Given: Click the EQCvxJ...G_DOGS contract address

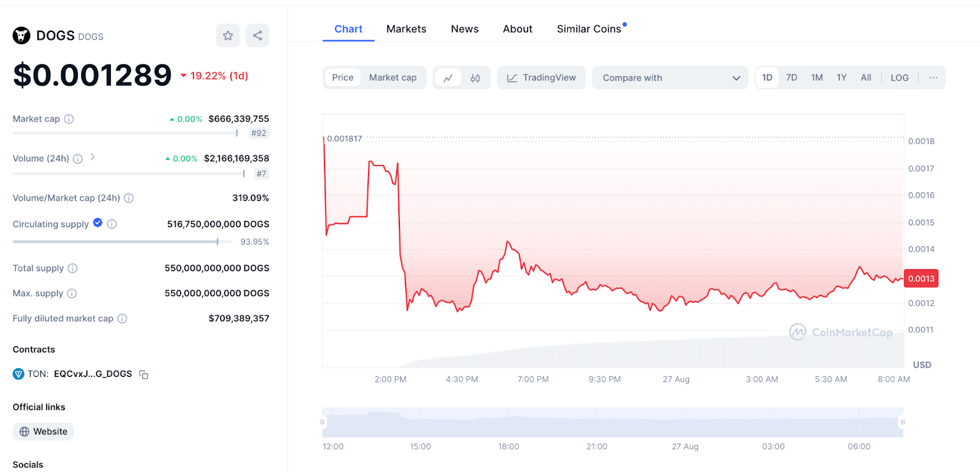Looking at the screenshot, I should (93, 374).
